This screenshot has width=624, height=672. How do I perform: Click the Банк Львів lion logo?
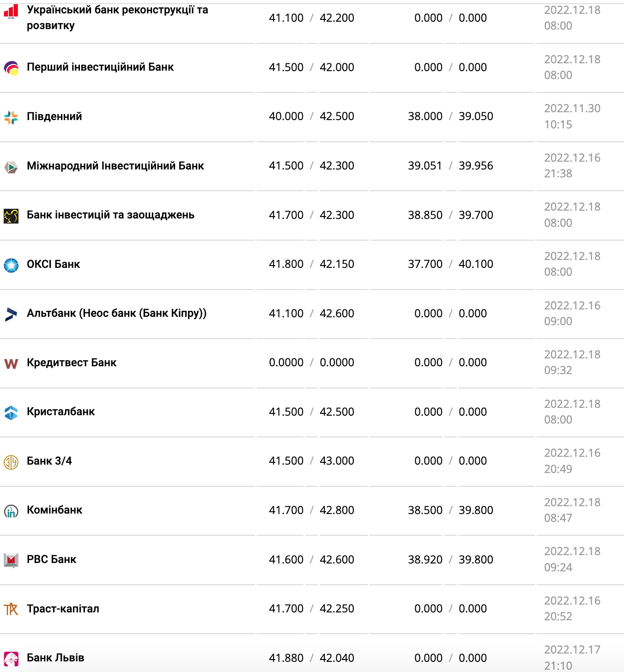(x=11, y=659)
